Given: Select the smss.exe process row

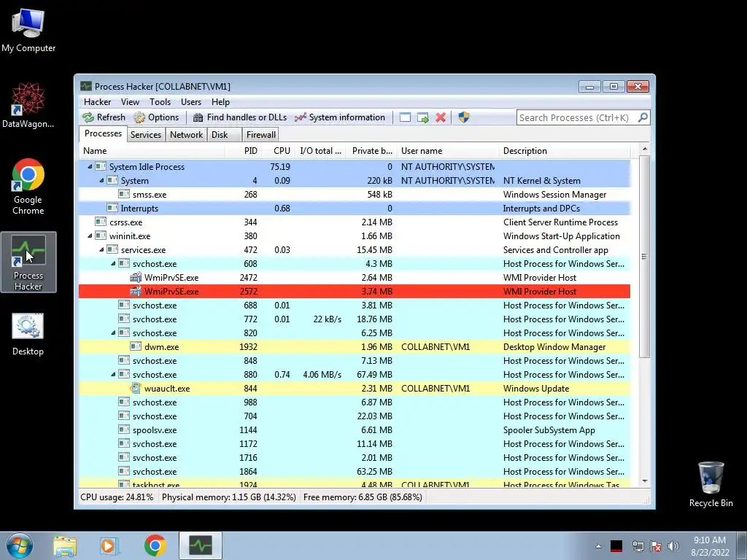Looking at the screenshot, I should [355, 194].
